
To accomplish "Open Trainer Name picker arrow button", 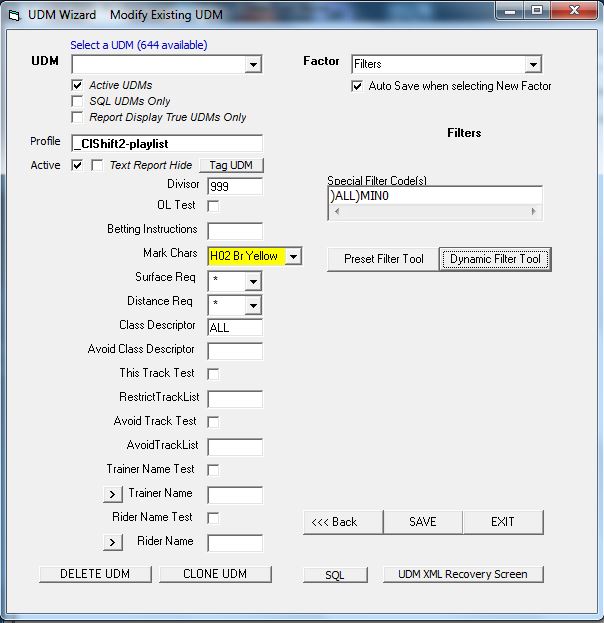I will click(112, 494).
